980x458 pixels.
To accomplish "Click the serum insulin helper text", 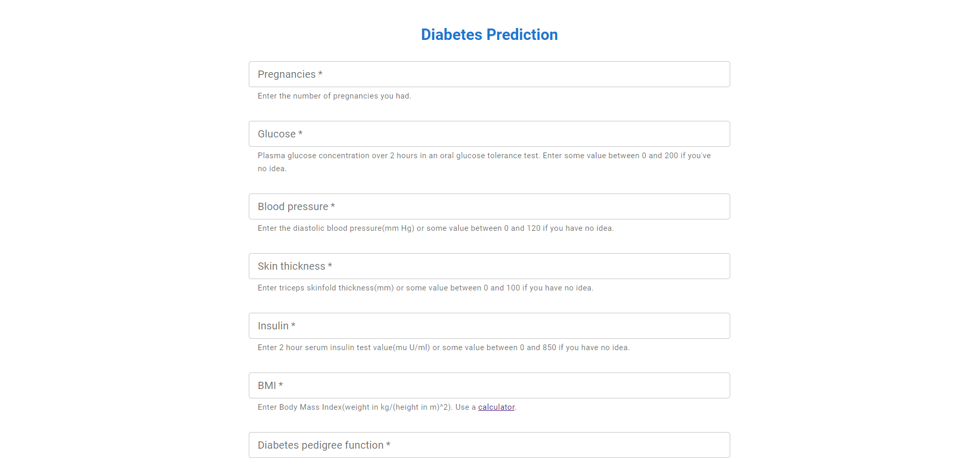I will (443, 348).
